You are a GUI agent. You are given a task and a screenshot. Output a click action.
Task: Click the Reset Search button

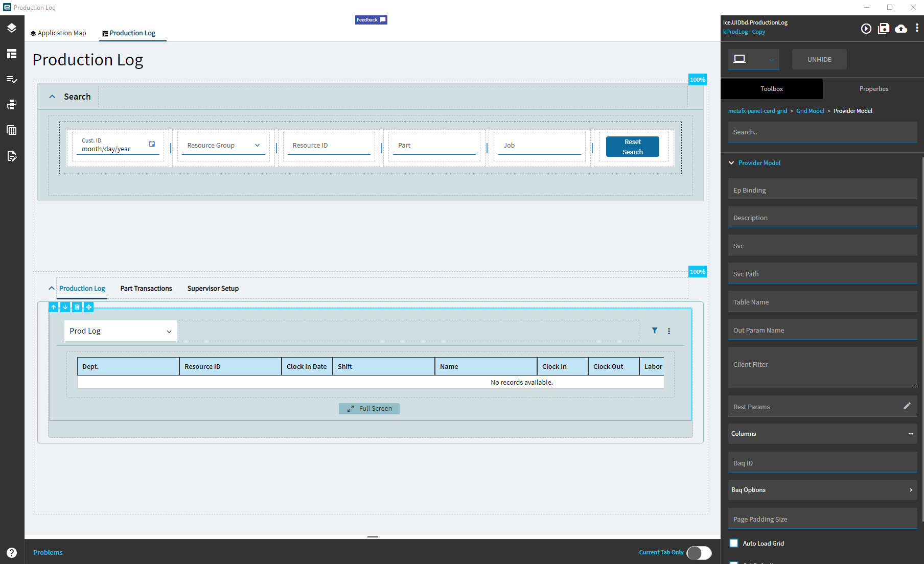[x=633, y=147]
